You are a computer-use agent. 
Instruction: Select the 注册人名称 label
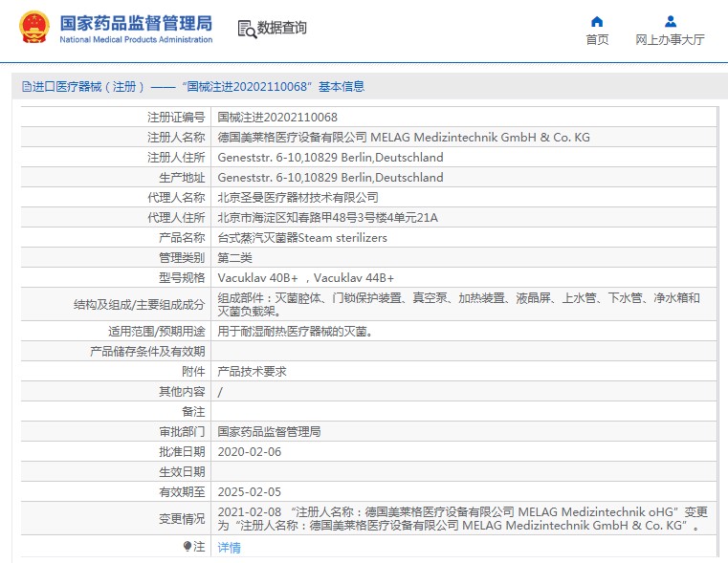[x=176, y=138]
